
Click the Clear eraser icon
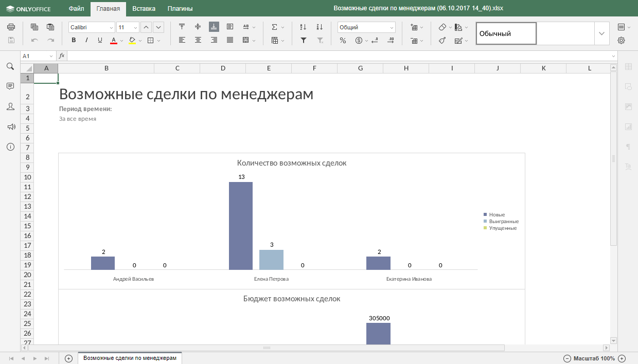[442, 27]
